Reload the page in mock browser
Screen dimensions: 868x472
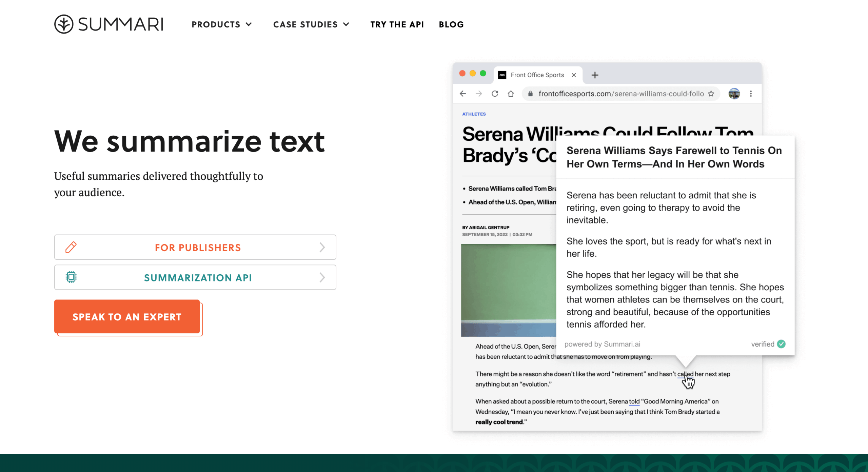click(x=495, y=94)
